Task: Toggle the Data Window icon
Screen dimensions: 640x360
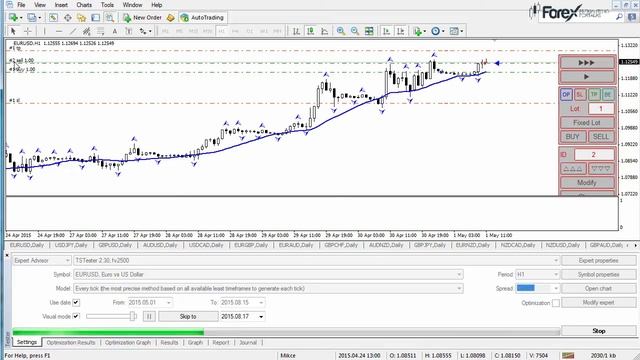Action: [x=67, y=18]
